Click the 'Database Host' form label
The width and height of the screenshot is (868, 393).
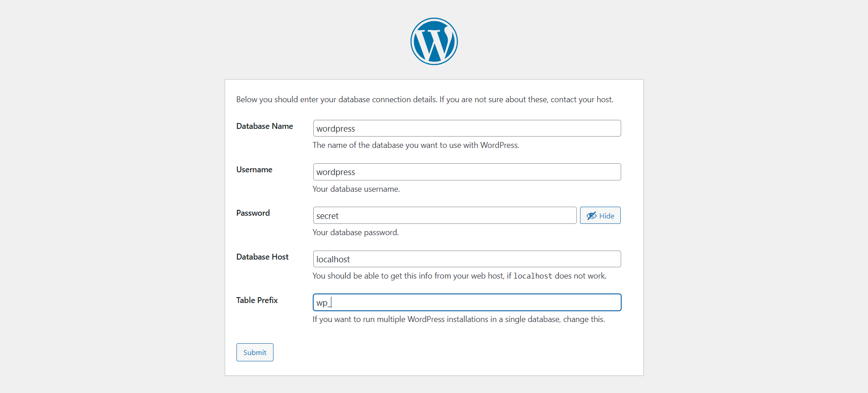pyautogui.click(x=262, y=257)
